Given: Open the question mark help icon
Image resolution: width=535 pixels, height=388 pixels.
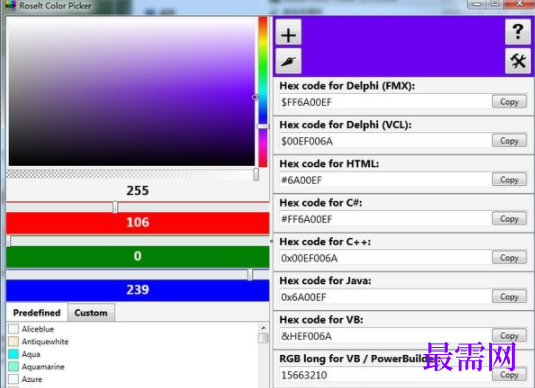Looking at the screenshot, I should click(518, 32).
